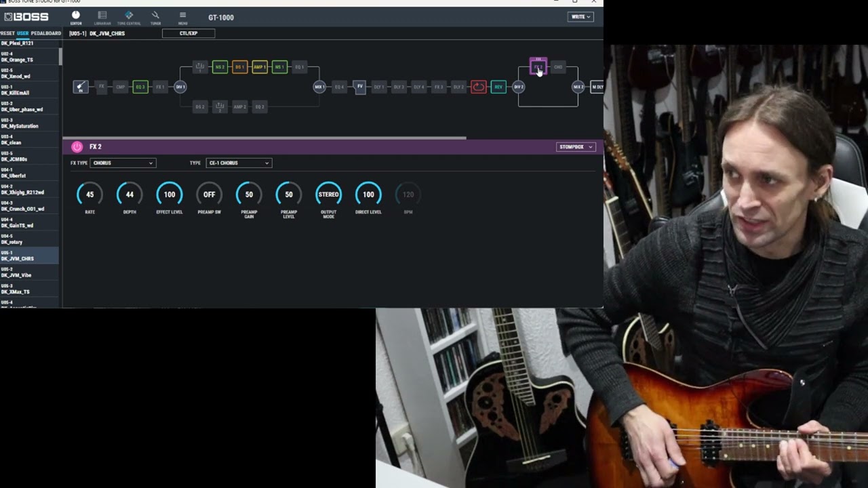The height and width of the screenshot is (488, 868).
Task: Select patch DK_Uberfat
Action: point(29,173)
